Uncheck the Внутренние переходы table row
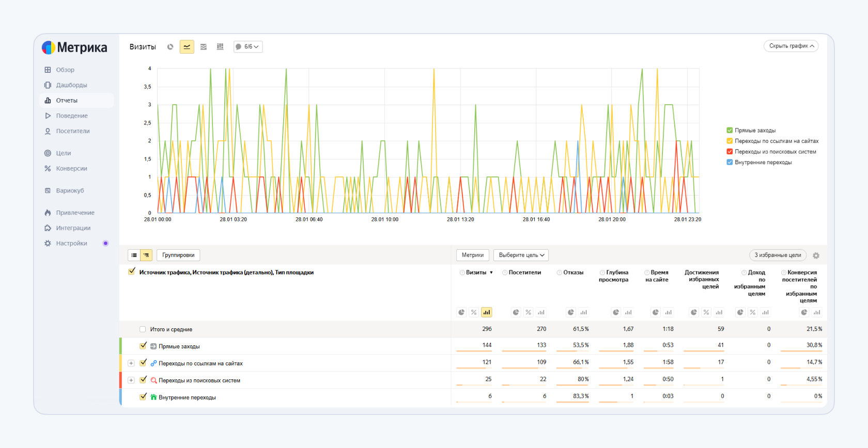Viewport: 868px width, 448px height. [143, 397]
